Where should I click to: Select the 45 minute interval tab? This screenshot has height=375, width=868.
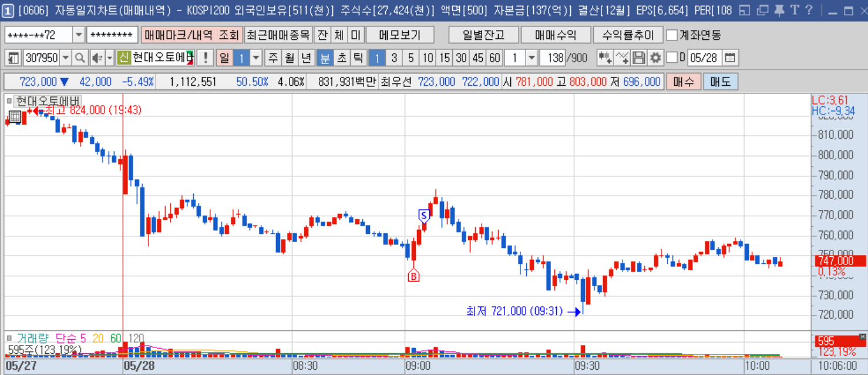pyautogui.click(x=479, y=58)
